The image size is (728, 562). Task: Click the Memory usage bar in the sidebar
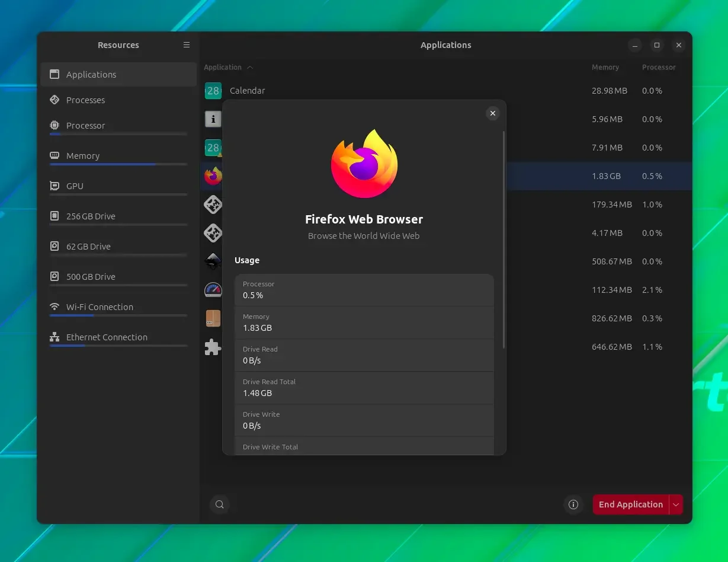pyautogui.click(x=118, y=164)
